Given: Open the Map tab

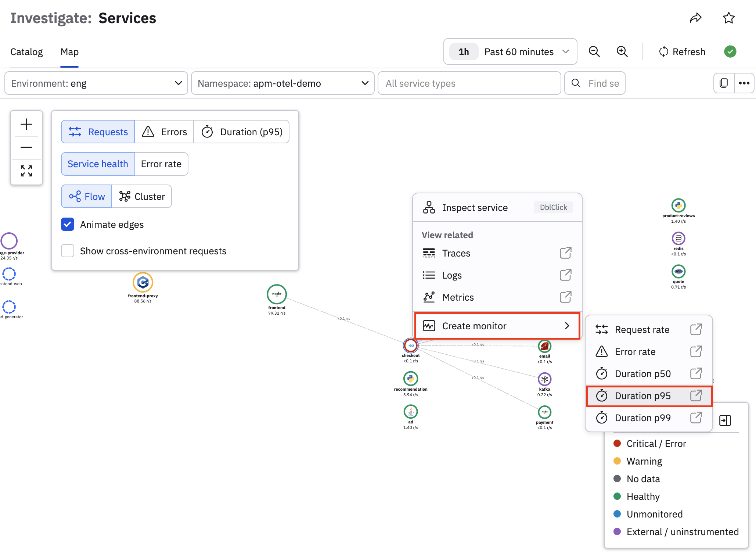Looking at the screenshot, I should point(69,52).
